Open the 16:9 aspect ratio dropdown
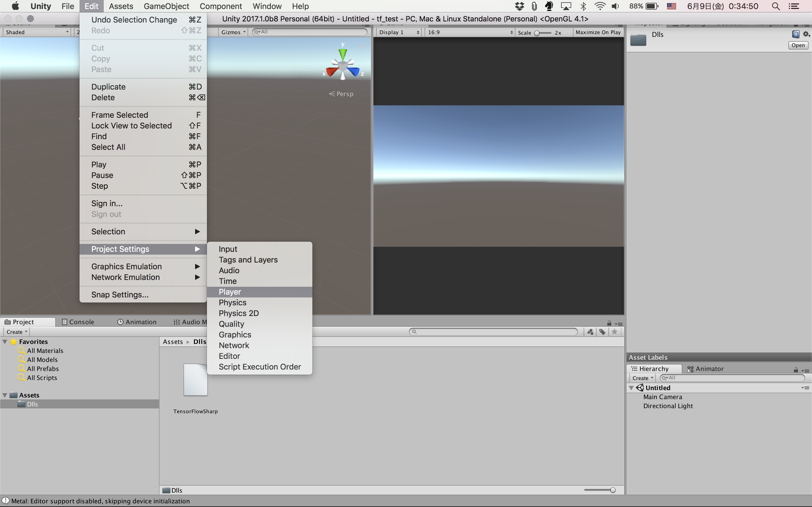Viewport: 812px width, 507px height. 470,32
